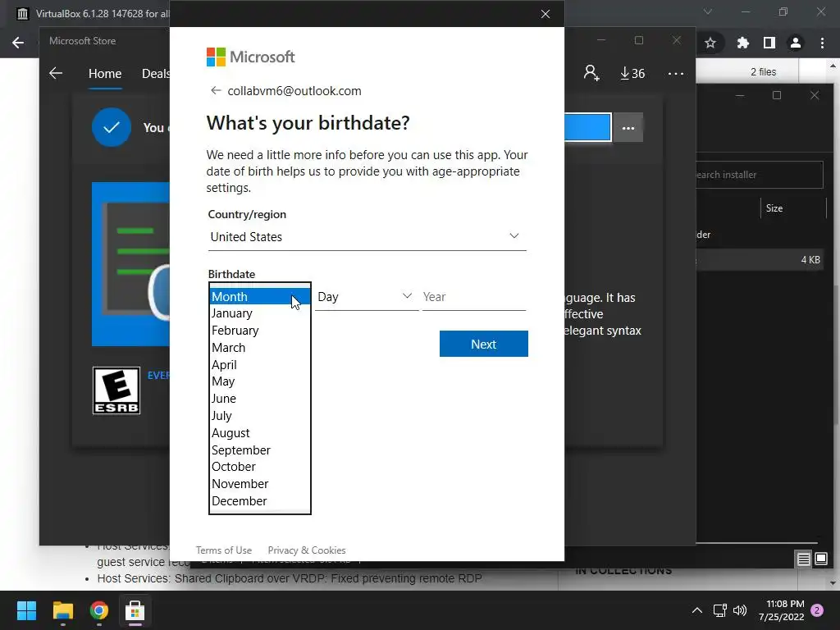Expand the Country/region United States dropdown

367,237
